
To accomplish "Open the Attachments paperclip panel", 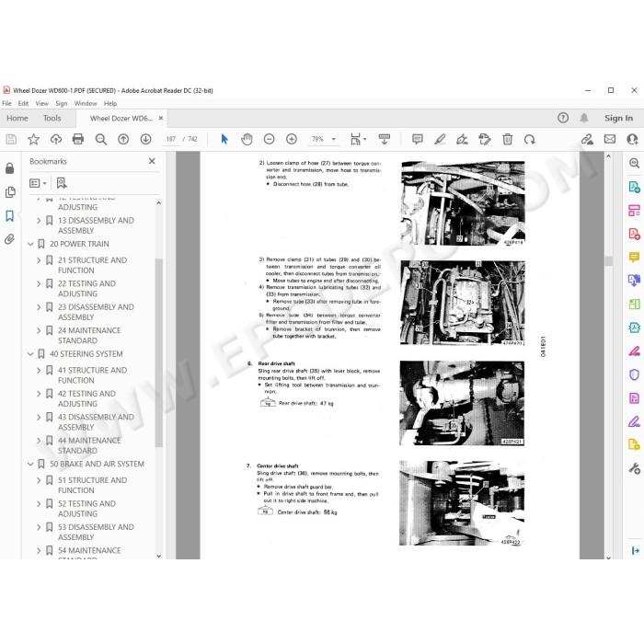I will click(10, 239).
